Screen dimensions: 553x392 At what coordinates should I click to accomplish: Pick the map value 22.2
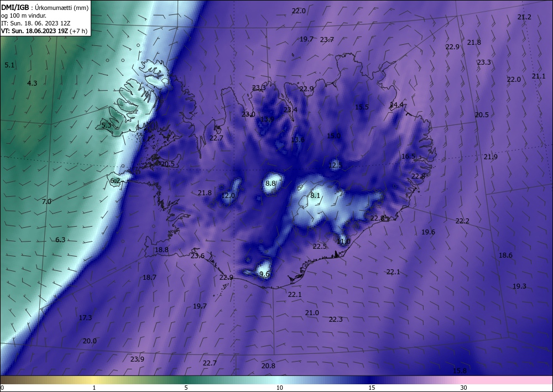click(462, 221)
